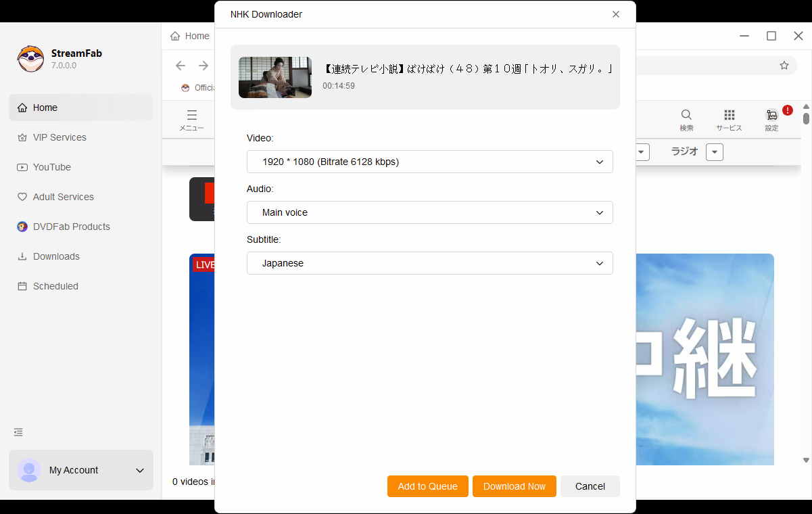Select VIP Services in the sidebar

59,137
